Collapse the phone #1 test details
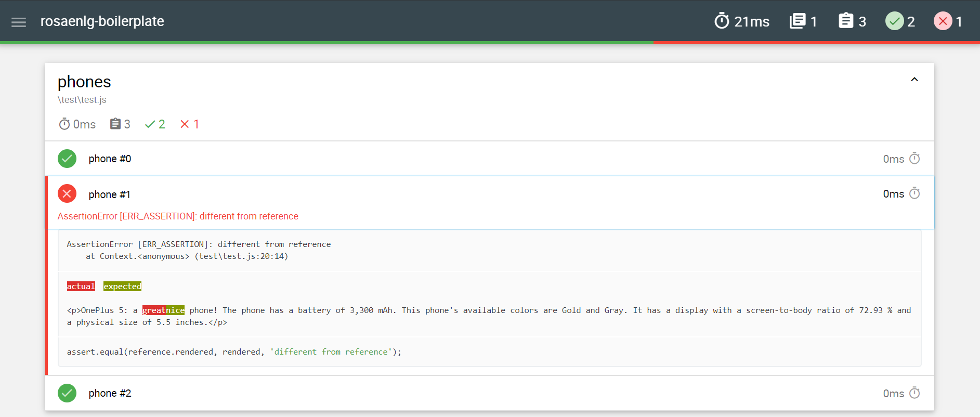This screenshot has width=980, height=417. click(x=490, y=202)
